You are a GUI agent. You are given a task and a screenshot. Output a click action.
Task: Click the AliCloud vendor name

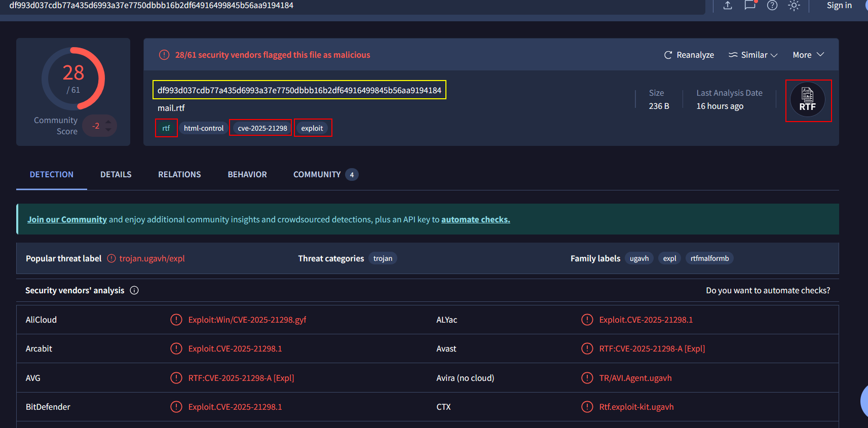(x=41, y=320)
